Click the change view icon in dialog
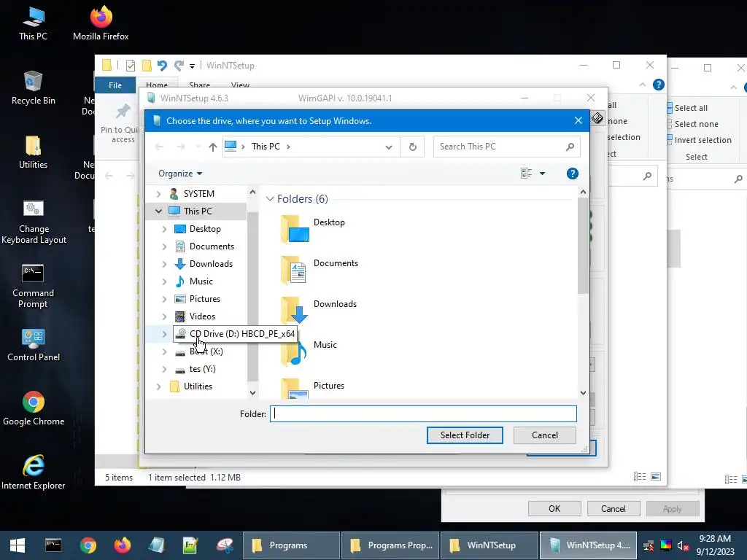747x560 pixels. 527,174
